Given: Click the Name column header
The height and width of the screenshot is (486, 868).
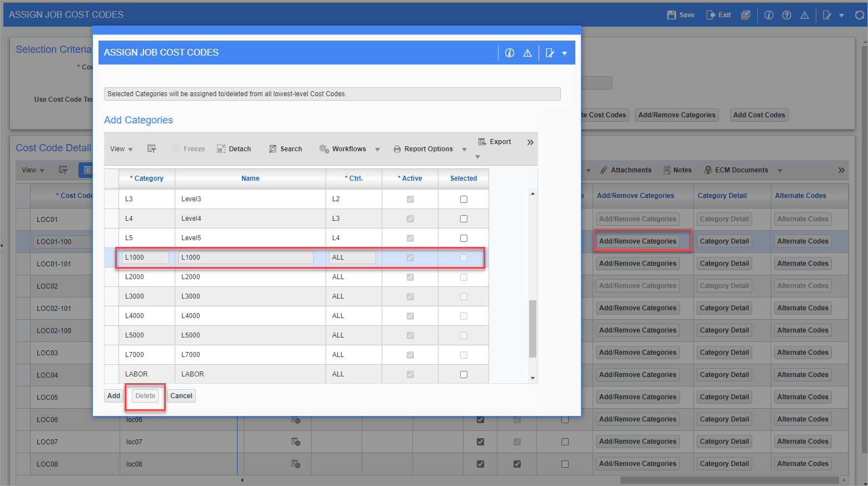Looking at the screenshot, I should [x=250, y=178].
